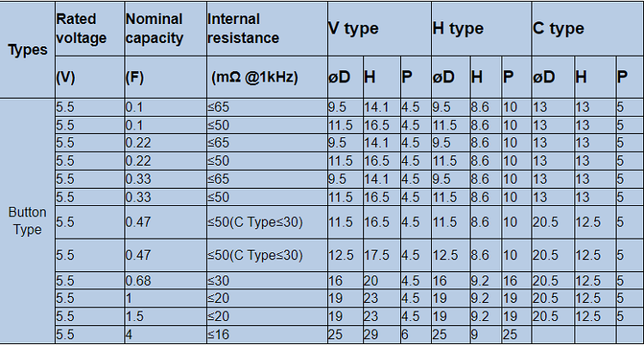Select the C type header cell

pyautogui.click(x=587, y=29)
